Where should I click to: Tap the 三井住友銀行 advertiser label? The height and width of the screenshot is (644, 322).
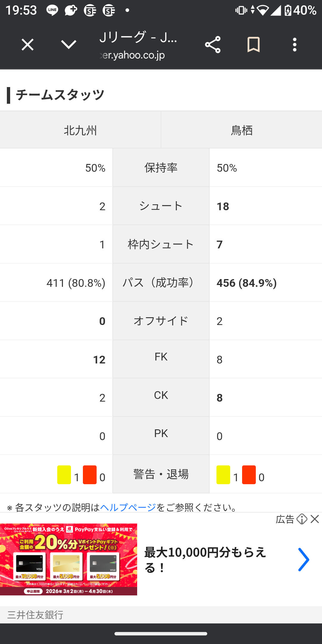pyautogui.click(x=35, y=615)
